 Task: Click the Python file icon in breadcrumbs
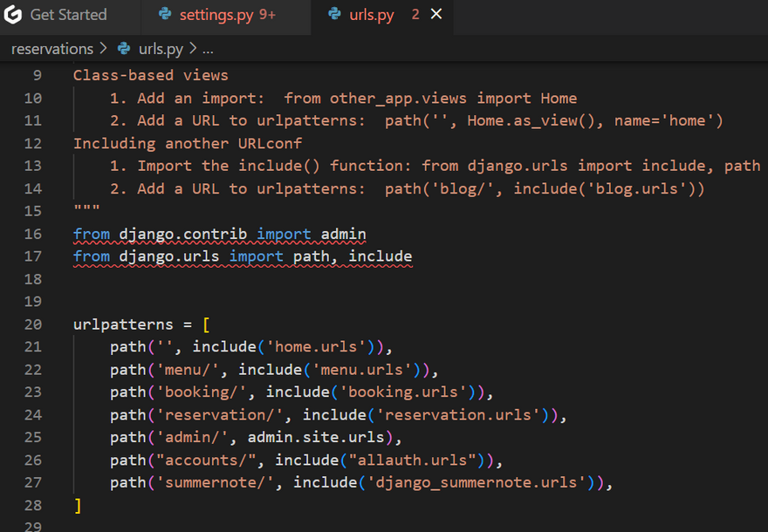(x=124, y=49)
